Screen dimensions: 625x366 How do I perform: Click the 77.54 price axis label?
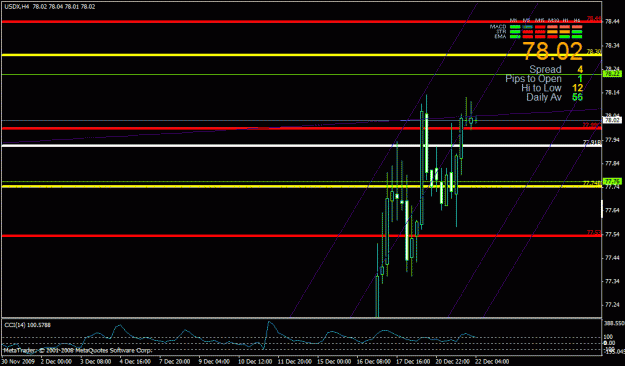[x=612, y=234]
